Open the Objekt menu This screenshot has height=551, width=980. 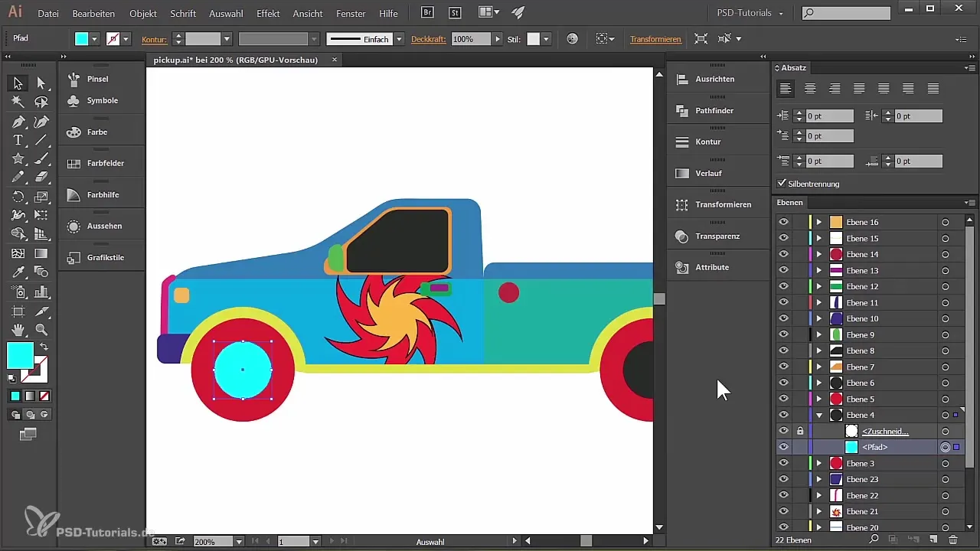143,14
